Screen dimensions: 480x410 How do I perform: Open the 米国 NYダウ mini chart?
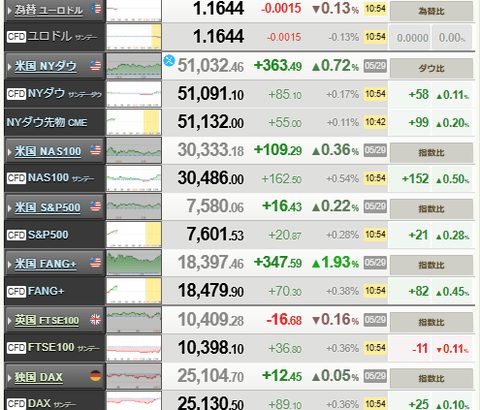134,66
